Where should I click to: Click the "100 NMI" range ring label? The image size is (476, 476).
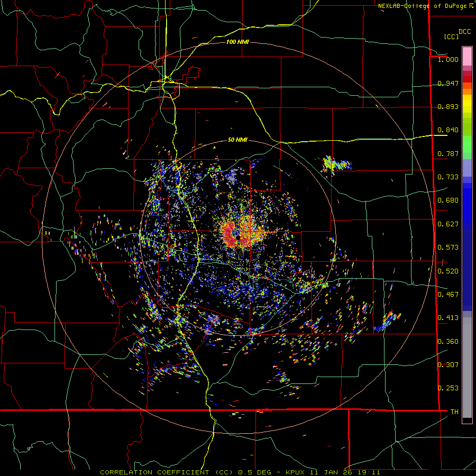[x=237, y=42]
